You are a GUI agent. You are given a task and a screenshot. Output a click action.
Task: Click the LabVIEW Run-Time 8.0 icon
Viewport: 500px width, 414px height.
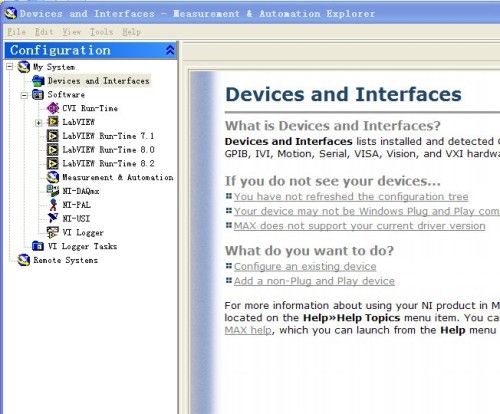pos(53,150)
